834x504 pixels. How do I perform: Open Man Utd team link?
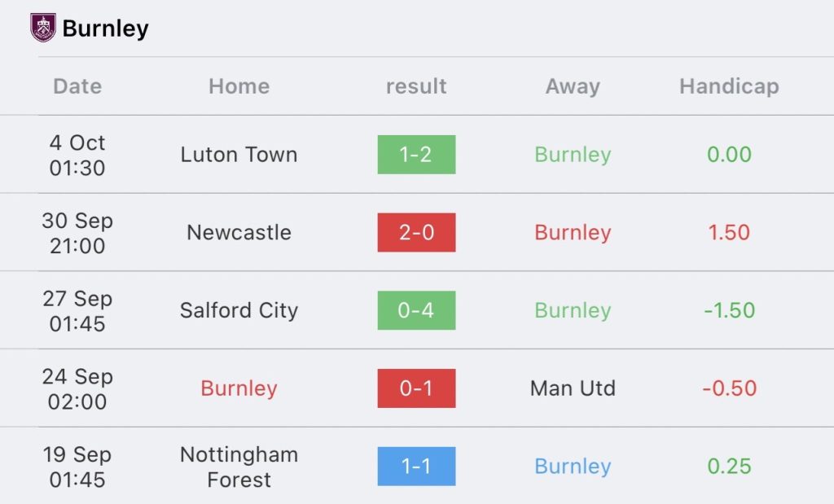573,388
